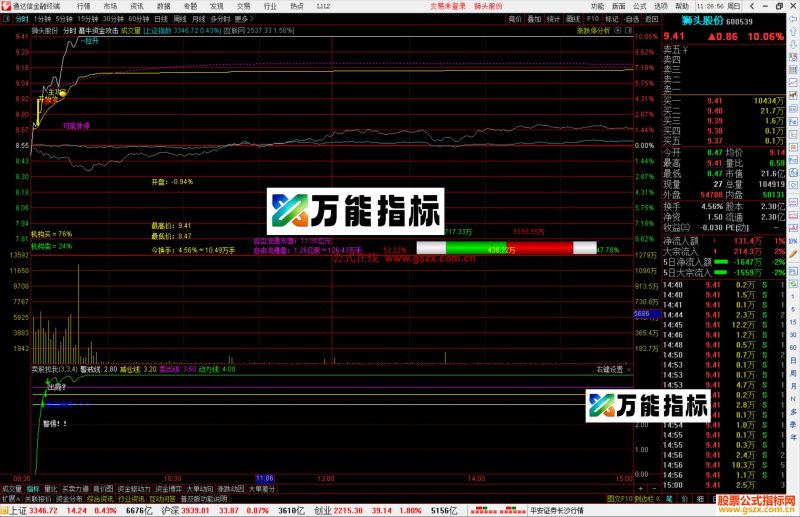
Task: Open the 行业资讯 tab
Action: [x=132, y=499]
